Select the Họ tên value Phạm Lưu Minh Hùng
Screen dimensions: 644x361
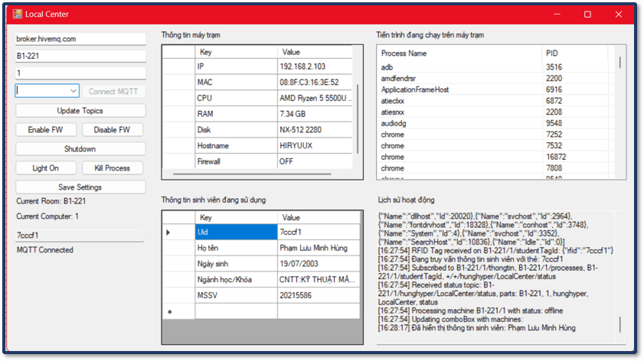319,248
